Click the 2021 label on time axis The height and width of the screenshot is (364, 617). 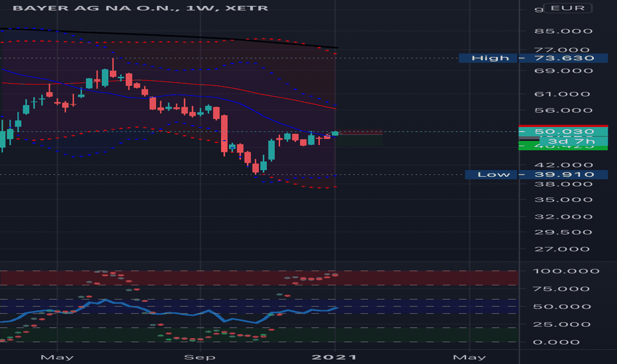(334, 357)
